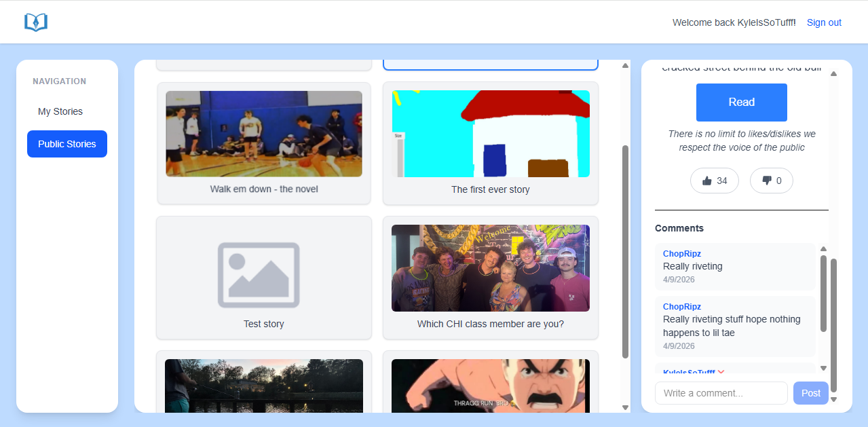Viewport: 868px width, 427px height.
Task: Post the comment with Post button
Action: coord(811,393)
